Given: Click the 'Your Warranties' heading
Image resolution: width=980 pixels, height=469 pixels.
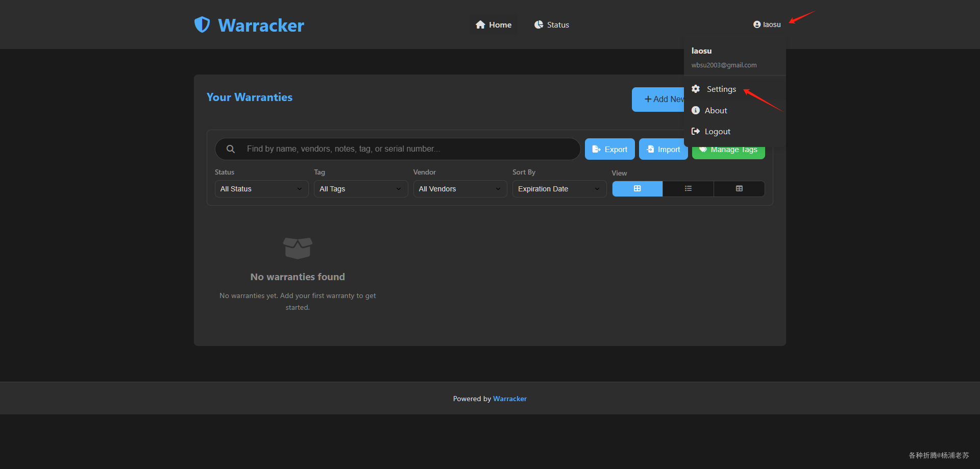Looking at the screenshot, I should coord(250,97).
